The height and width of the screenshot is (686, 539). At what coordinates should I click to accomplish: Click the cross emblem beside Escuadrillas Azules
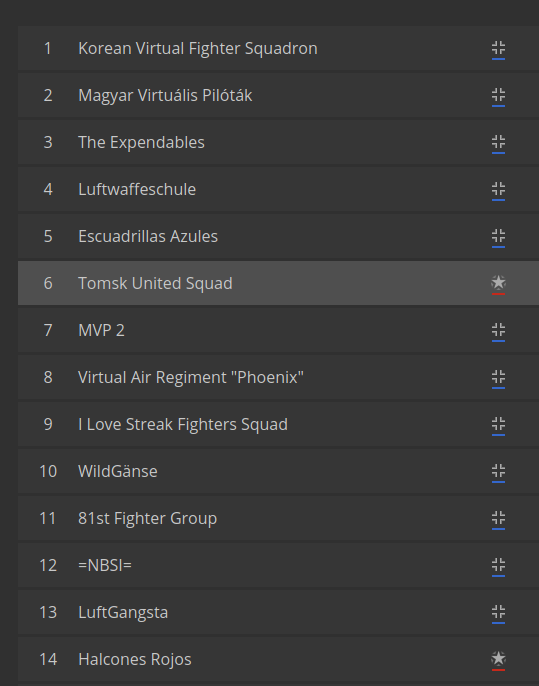tap(498, 236)
